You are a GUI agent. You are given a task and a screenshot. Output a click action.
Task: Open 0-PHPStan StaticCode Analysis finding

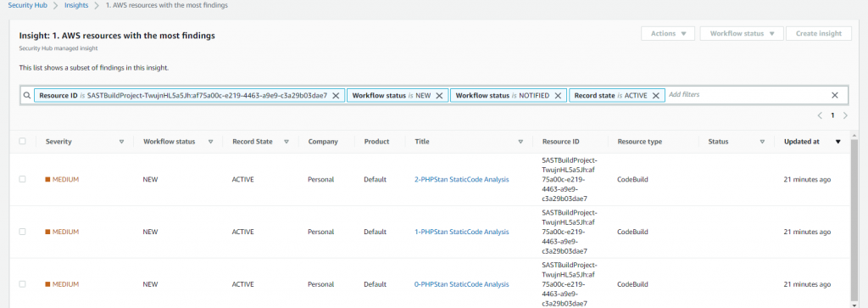[462, 284]
